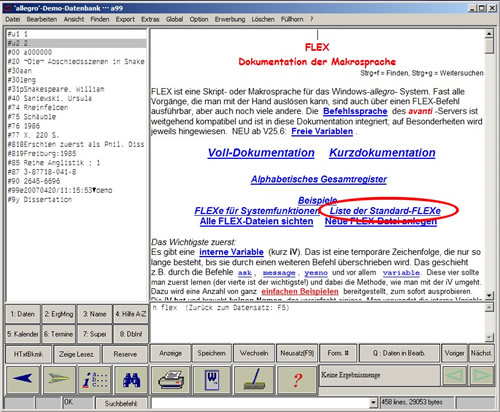
Task: Click the broom clean-up icon
Action: pos(254,380)
